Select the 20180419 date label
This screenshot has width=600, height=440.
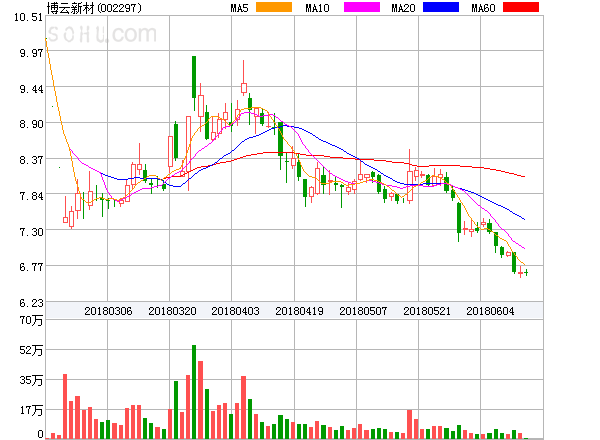pos(299,311)
